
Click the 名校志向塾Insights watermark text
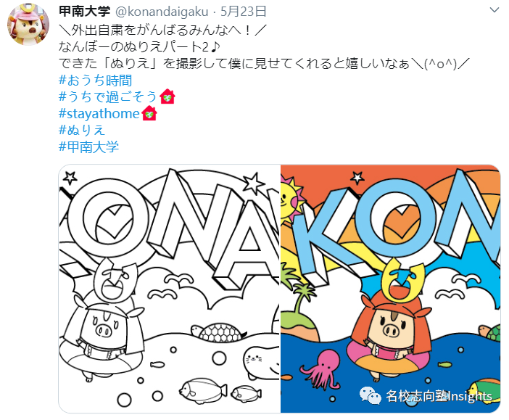tap(439, 396)
